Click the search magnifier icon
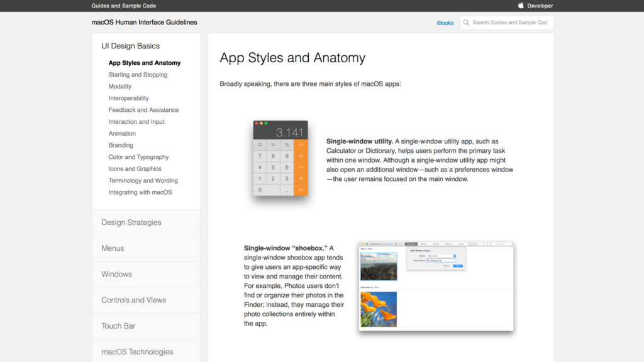The image size is (644, 362). point(466,23)
